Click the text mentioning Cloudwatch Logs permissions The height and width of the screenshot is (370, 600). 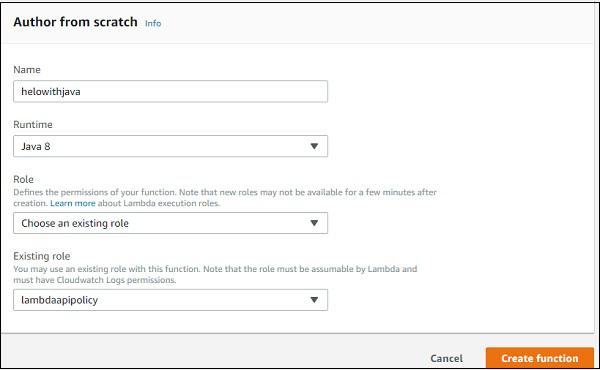tap(215, 274)
